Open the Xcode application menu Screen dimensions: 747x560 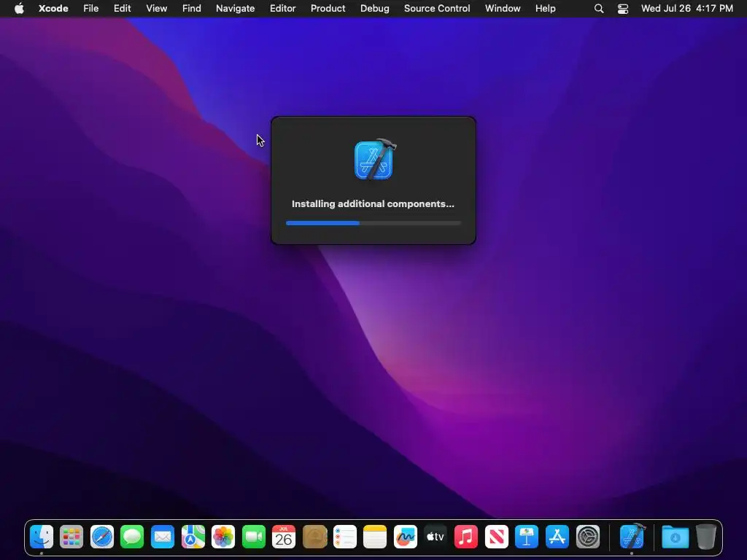click(x=53, y=9)
